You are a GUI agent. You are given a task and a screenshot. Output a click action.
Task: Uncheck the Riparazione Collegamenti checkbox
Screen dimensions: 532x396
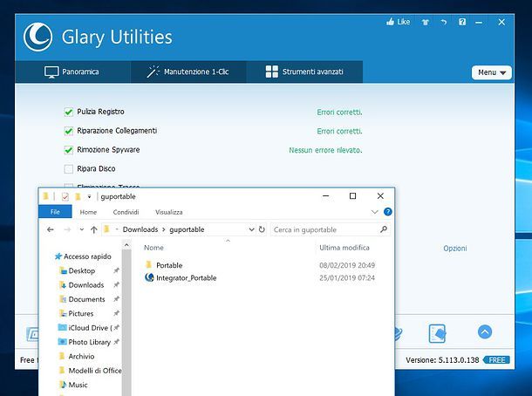(x=69, y=131)
